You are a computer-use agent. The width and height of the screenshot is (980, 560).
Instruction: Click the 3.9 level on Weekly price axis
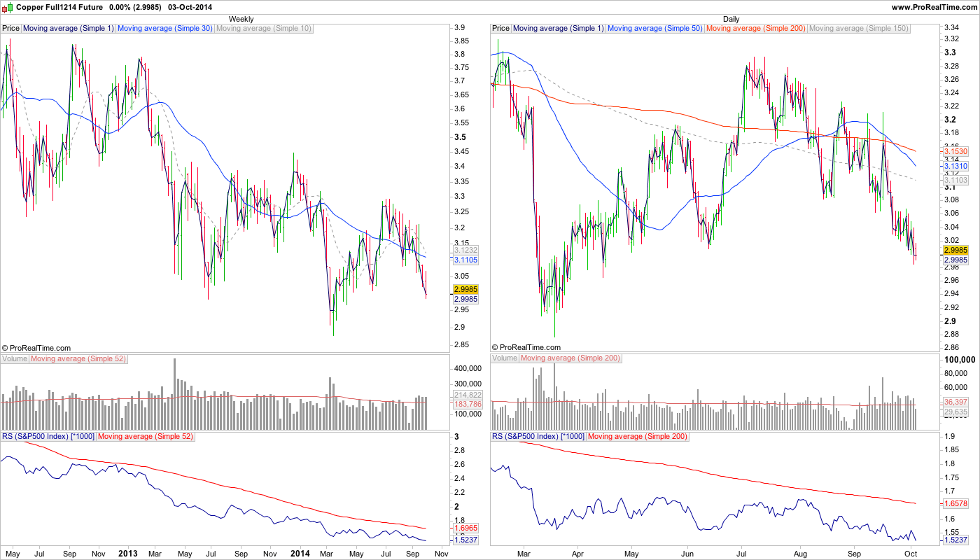click(461, 27)
